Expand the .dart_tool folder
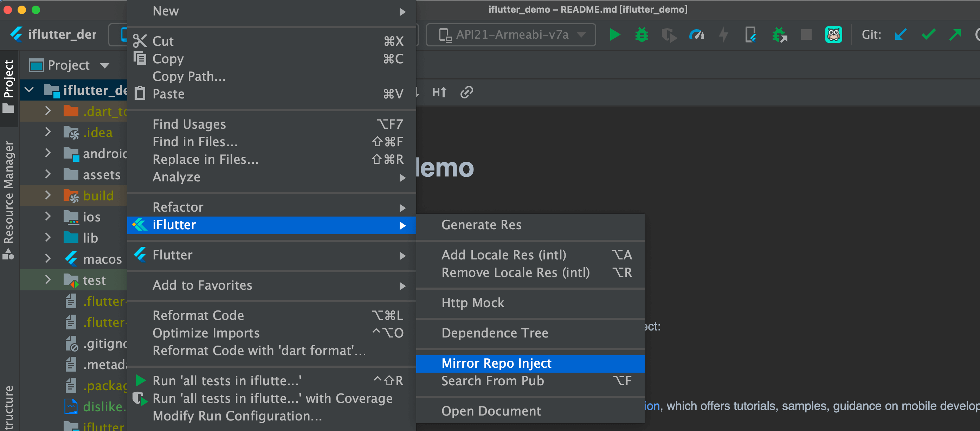Screen dimensions: 980x431 coord(48,111)
